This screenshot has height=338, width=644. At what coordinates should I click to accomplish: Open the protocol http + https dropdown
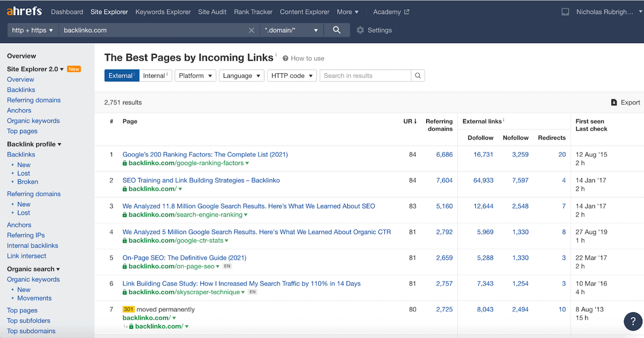tap(32, 30)
